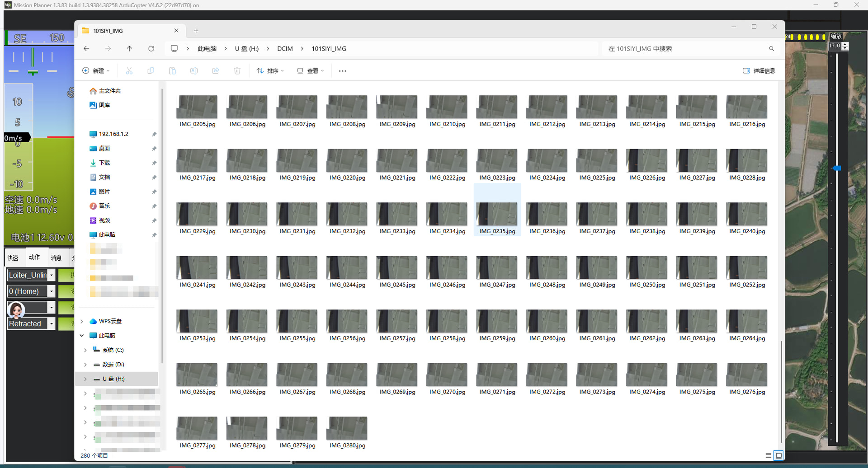The width and height of the screenshot is (868, 468).
Task: Switch to large thumbnails view toggle
Action: coord(778,455)
